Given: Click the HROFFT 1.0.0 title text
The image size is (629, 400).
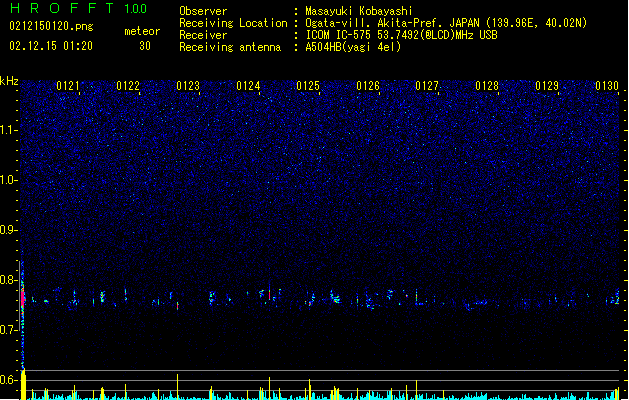Looking at the screenshot, I should point(79,8).
